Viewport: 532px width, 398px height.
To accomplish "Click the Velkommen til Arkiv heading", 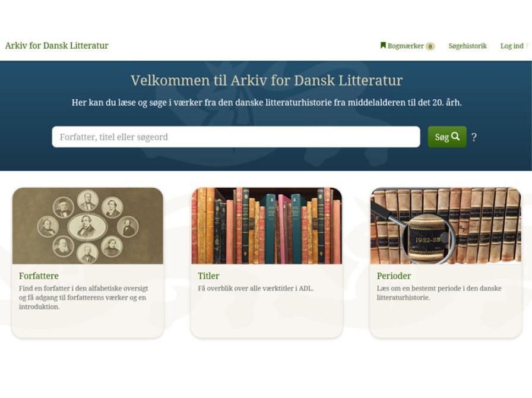I will 267,80.
